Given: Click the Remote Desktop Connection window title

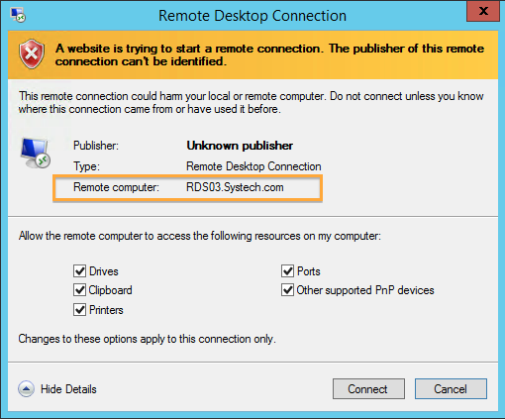Looking at the screenshot, I should (x=252, y=16).
